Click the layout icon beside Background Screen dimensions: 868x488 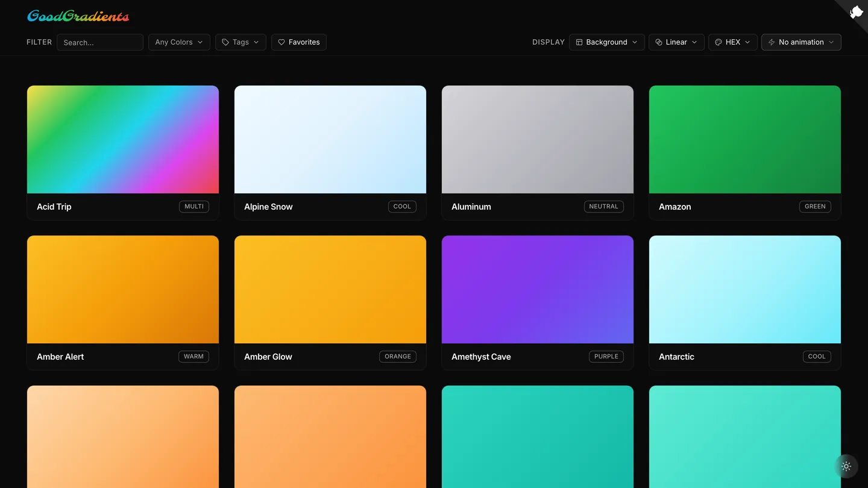(579, 42)
